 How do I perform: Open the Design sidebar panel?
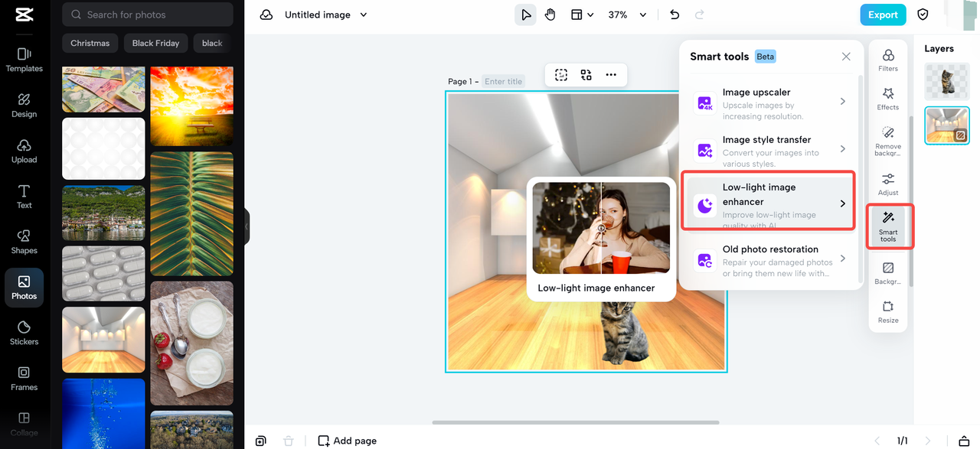click(x=24, y=106)
